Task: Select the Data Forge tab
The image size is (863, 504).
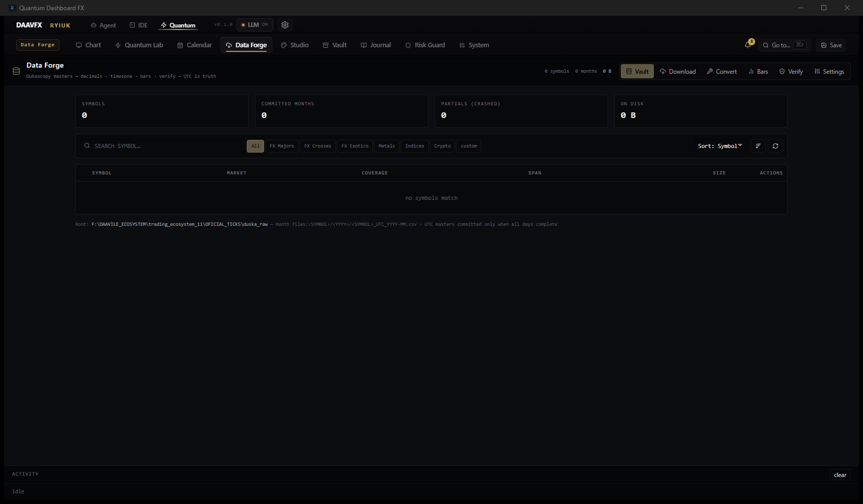Action: pyautogui.click(x=246, y=45)
